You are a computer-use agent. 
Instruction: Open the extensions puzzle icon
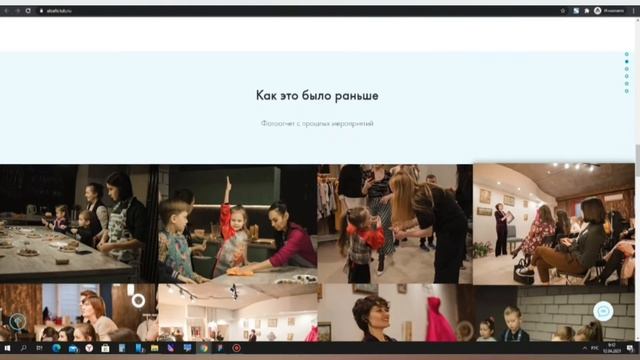587,11
